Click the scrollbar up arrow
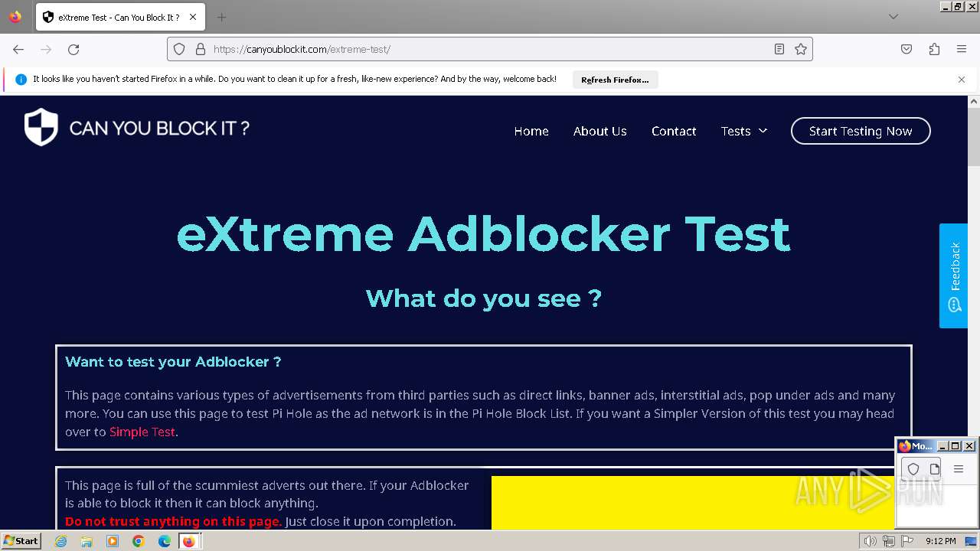This screenshot has width=980, height=551. click(974, 101)
